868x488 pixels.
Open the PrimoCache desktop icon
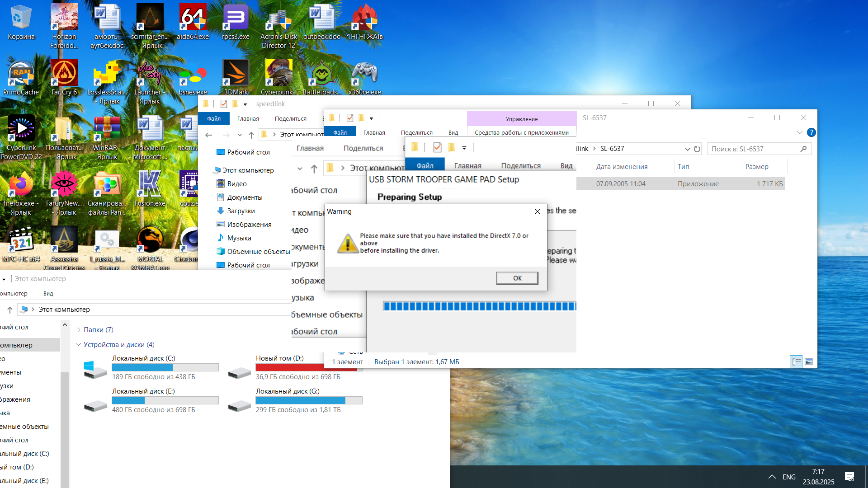pyautogui.click(x=21, y=74)
